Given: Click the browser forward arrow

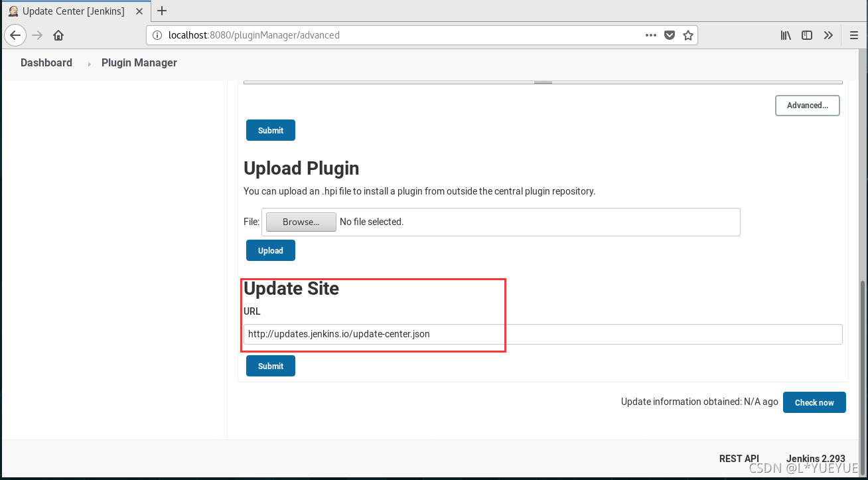Looking at the screenshot, I should click(37, 35).
